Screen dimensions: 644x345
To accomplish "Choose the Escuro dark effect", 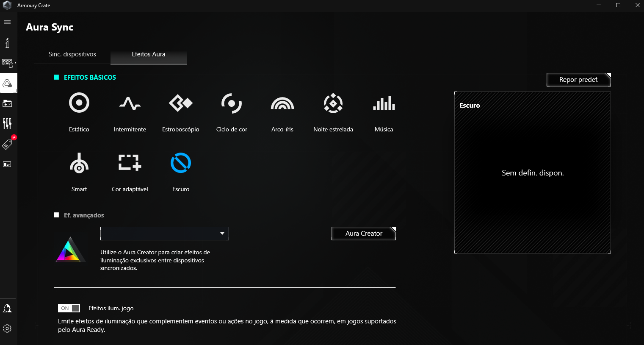I will tap(181, 163).
